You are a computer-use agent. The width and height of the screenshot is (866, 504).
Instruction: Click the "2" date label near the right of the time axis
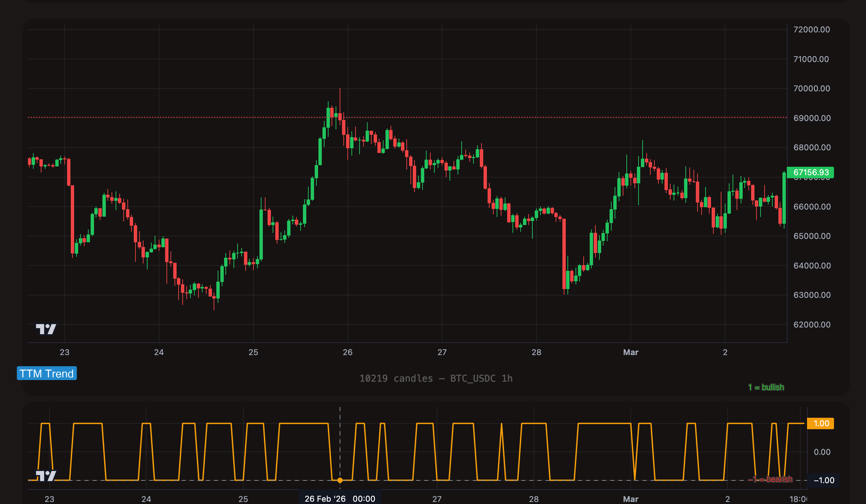tap(725, 352)
